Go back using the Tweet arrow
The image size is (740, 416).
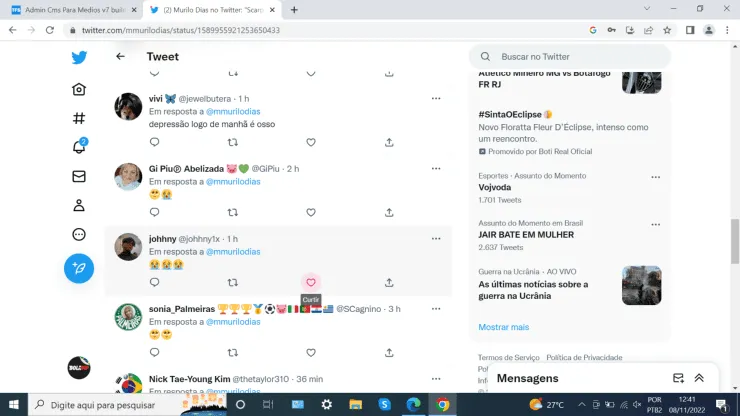point(120,57)
